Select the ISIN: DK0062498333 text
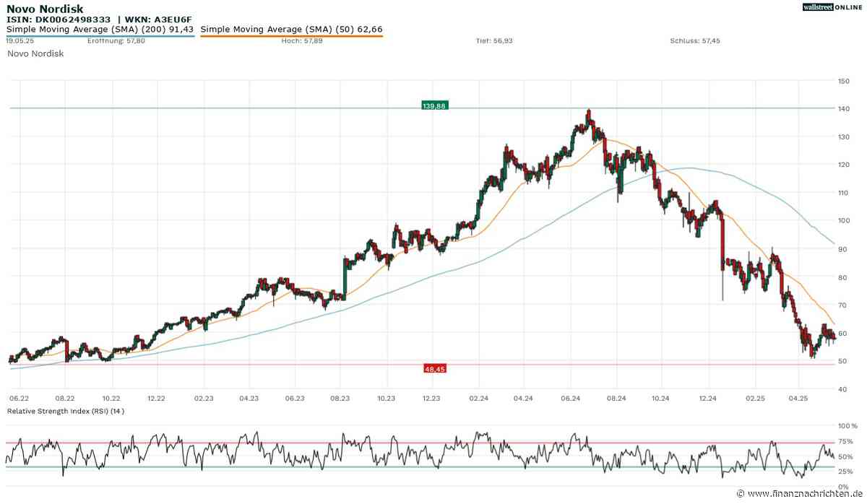Screen dimensions: 867x504 click(59, 19)
